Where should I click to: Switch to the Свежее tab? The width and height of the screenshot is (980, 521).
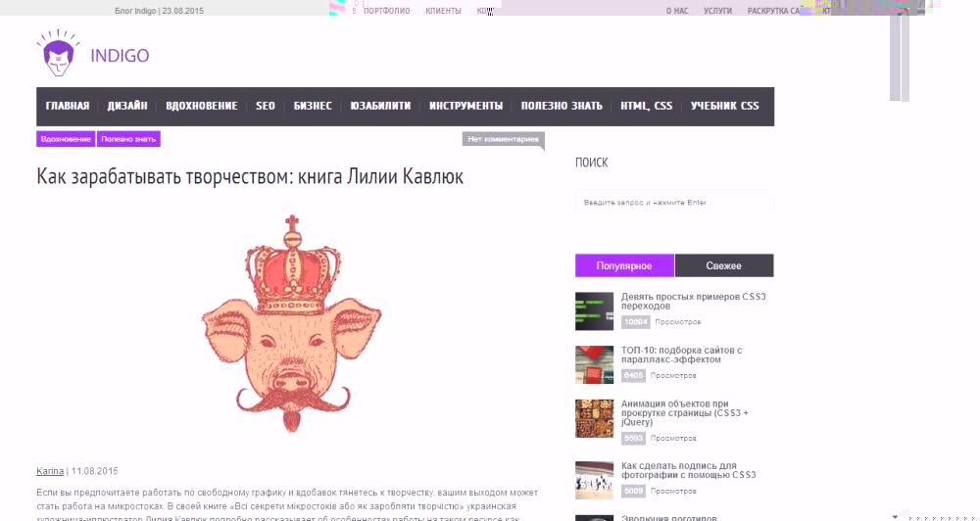pos(724,265)
